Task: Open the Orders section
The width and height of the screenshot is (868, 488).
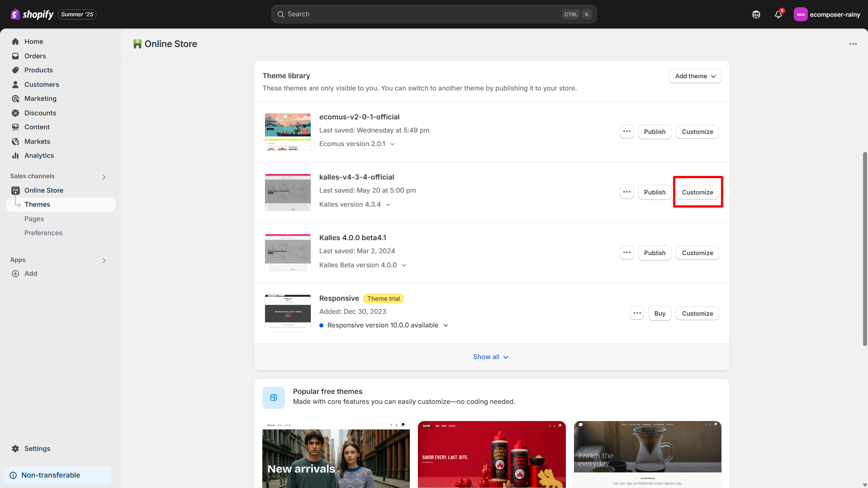Action: [35, 56]
